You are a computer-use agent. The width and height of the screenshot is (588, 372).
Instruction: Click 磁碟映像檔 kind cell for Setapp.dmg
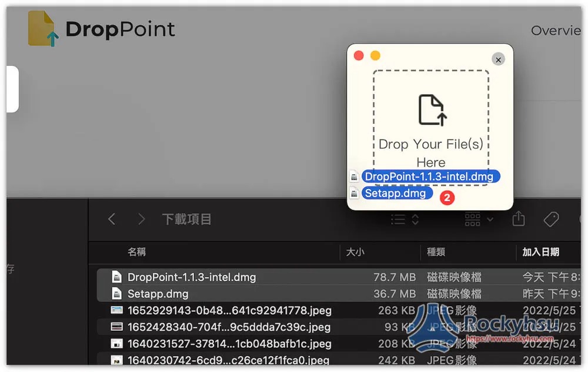click(x=454, y=294)
